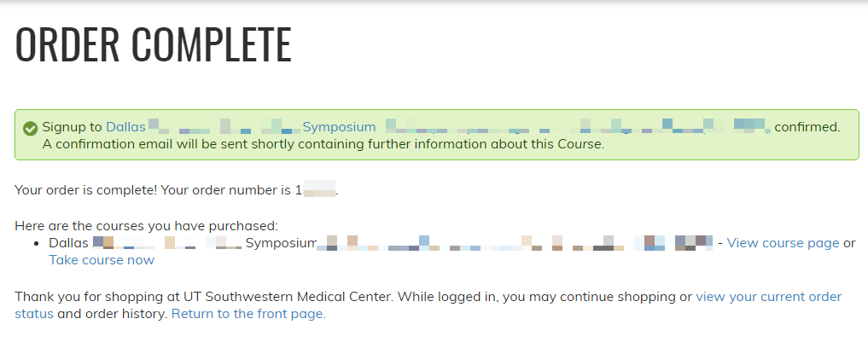Follow the Return to the front page link

248,314
